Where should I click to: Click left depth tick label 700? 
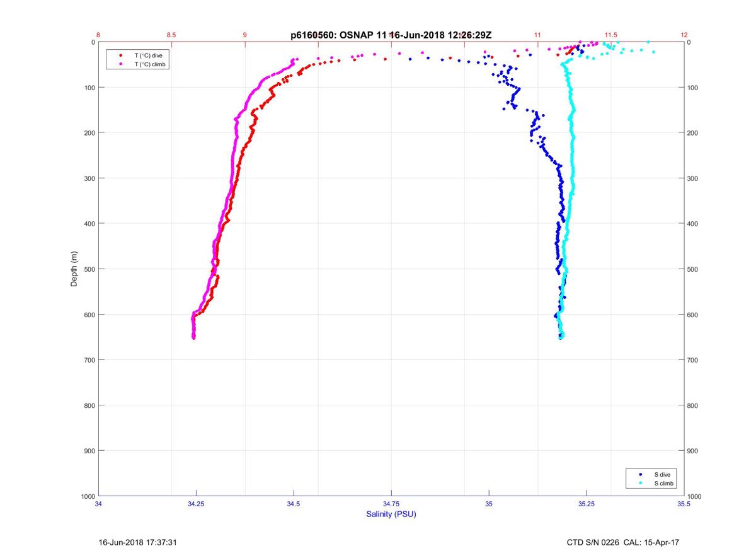pos(89,360)
